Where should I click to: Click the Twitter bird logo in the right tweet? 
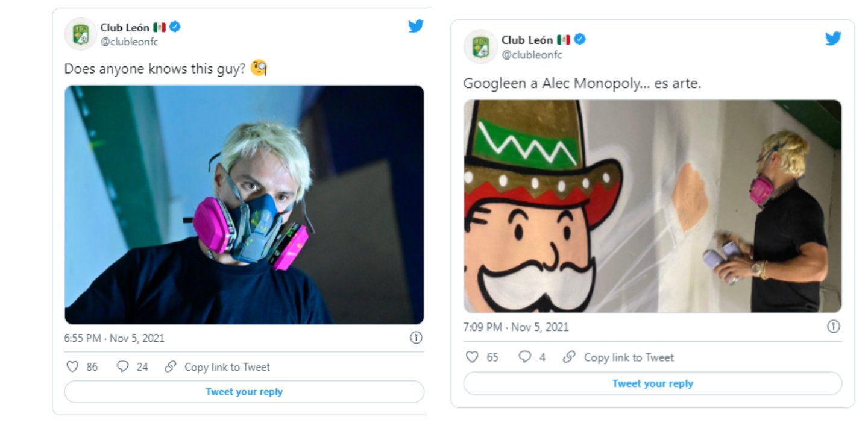tap(833, 39)
